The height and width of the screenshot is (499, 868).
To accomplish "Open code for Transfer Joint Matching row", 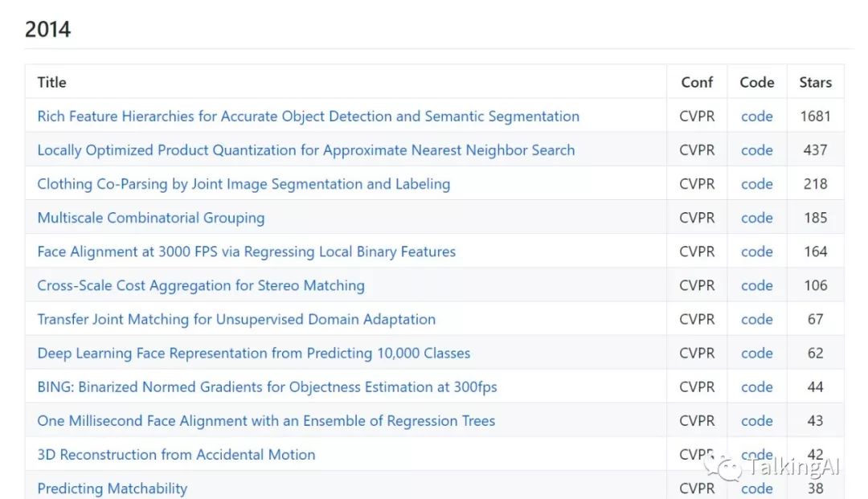I will point(756,319).
